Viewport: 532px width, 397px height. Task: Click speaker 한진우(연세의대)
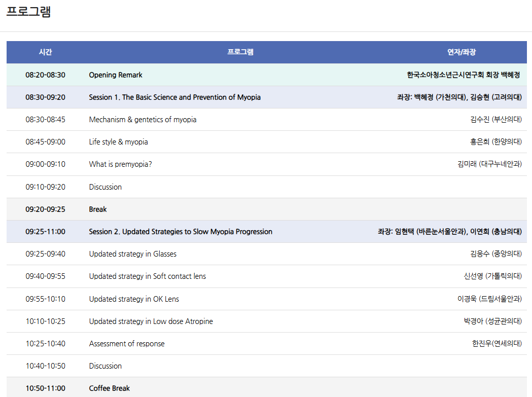click(x=496, y=344)
